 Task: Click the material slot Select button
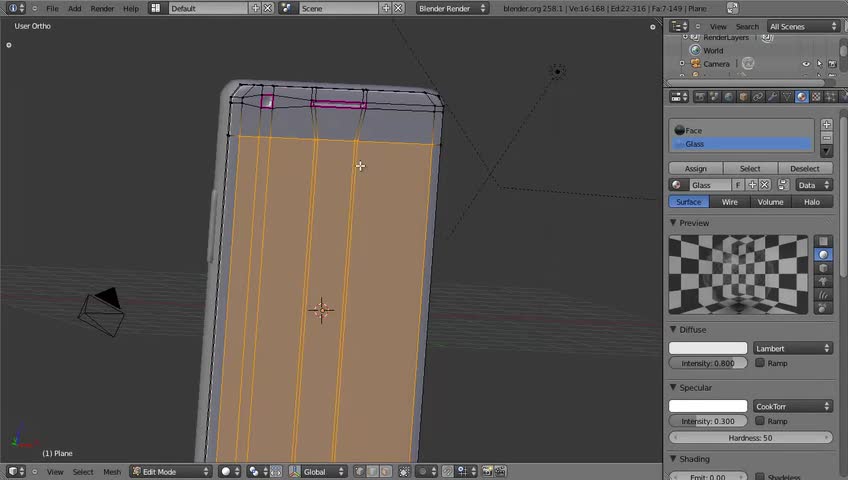pyautogui.click(x=750, y=168)
